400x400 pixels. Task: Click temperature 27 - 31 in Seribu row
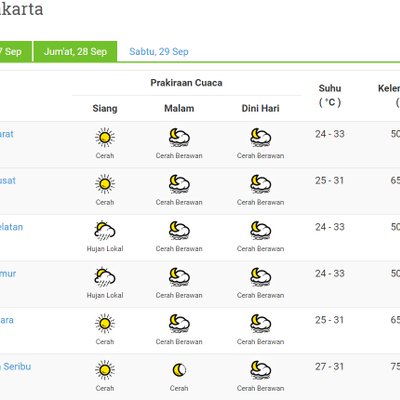click(330, 367)
